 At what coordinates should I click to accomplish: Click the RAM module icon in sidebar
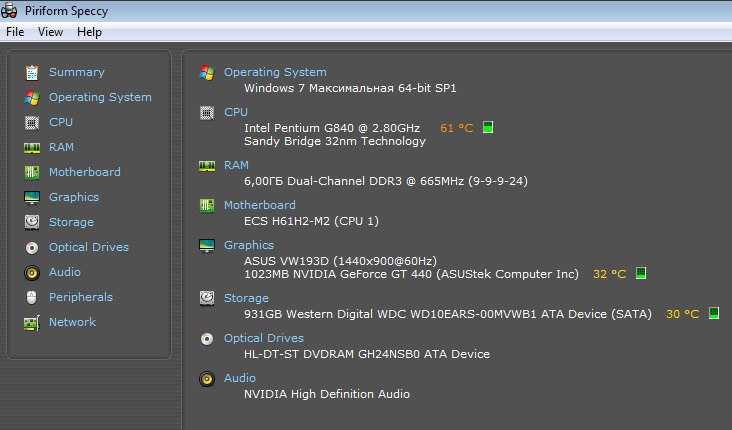[32, 147]
